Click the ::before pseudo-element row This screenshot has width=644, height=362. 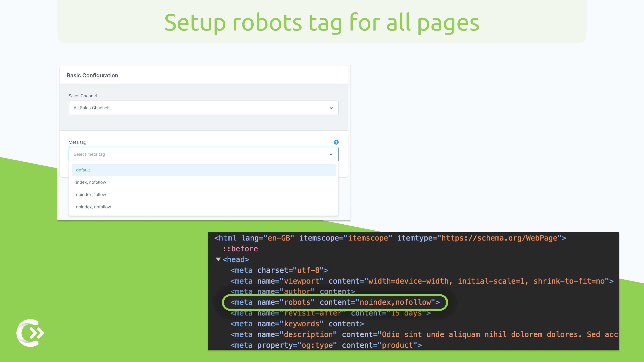[x=240, y=249]
